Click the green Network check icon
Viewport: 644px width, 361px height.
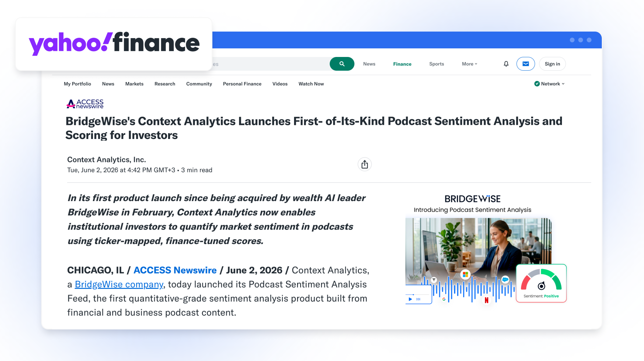point(537,84)
